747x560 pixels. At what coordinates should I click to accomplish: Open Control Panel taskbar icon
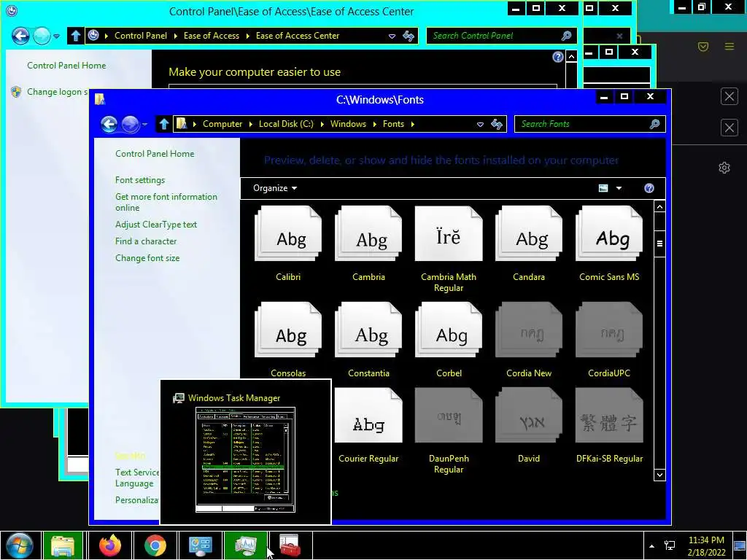(200, 545)
